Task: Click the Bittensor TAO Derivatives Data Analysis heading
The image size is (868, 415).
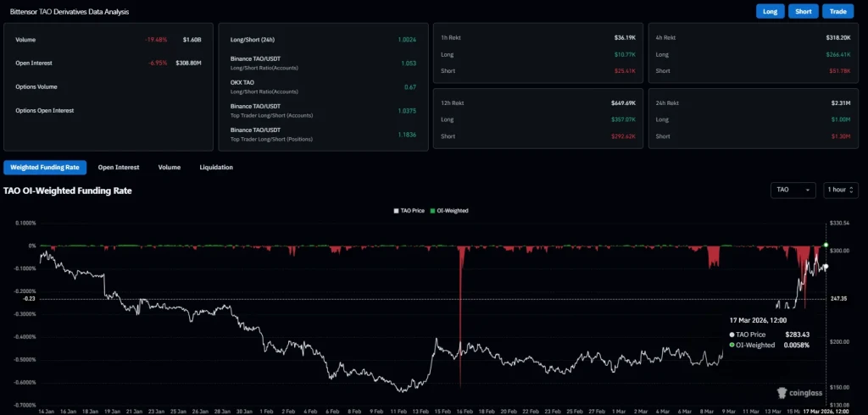Action: pos(70,12)
